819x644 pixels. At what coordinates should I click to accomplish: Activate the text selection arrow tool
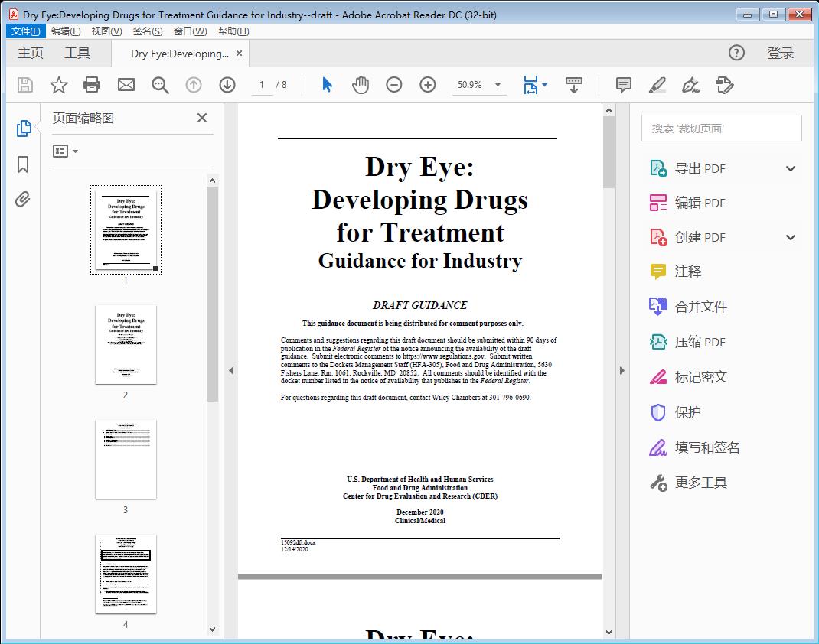[x=325, y=84]
